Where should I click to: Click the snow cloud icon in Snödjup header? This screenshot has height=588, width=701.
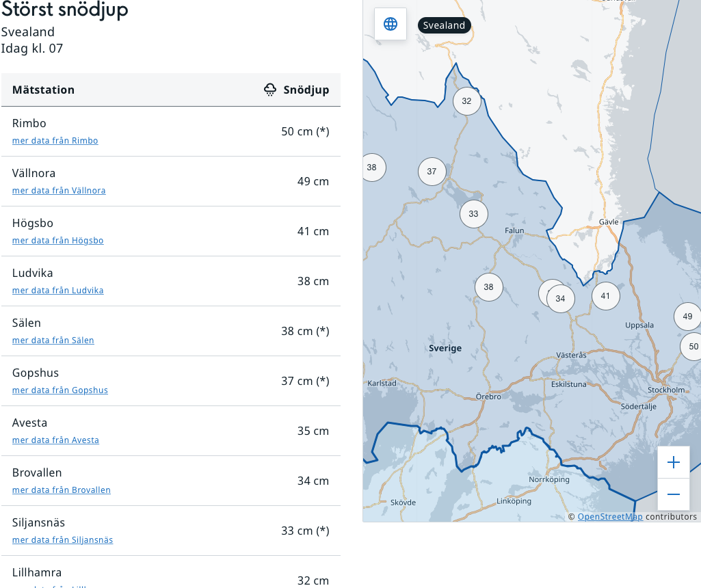coord(270,90)
